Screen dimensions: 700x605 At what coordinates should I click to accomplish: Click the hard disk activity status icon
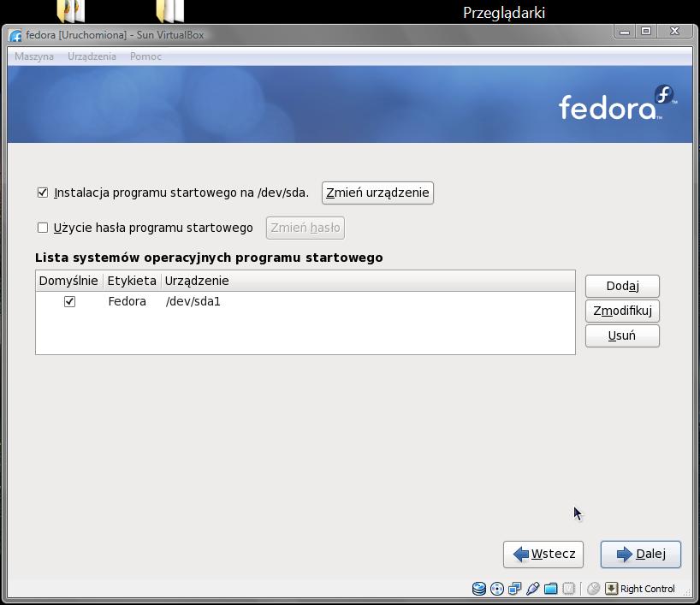coord(479,589)
